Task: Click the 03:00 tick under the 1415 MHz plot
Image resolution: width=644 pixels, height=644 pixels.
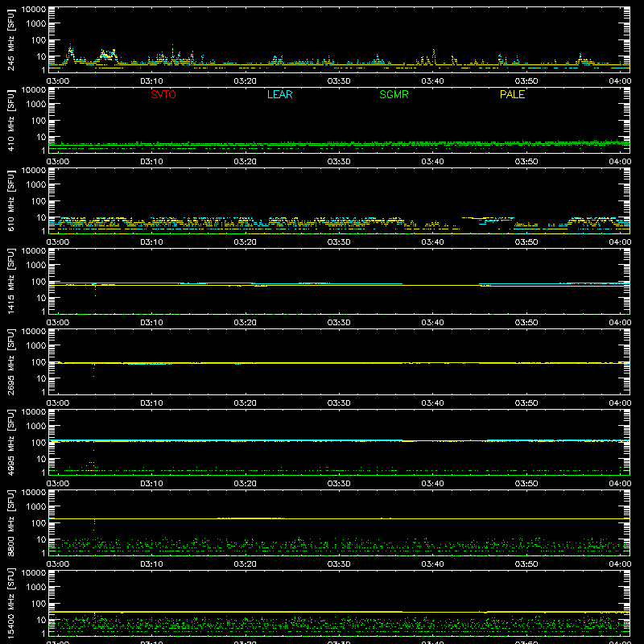Action: (x=58, y=323)
